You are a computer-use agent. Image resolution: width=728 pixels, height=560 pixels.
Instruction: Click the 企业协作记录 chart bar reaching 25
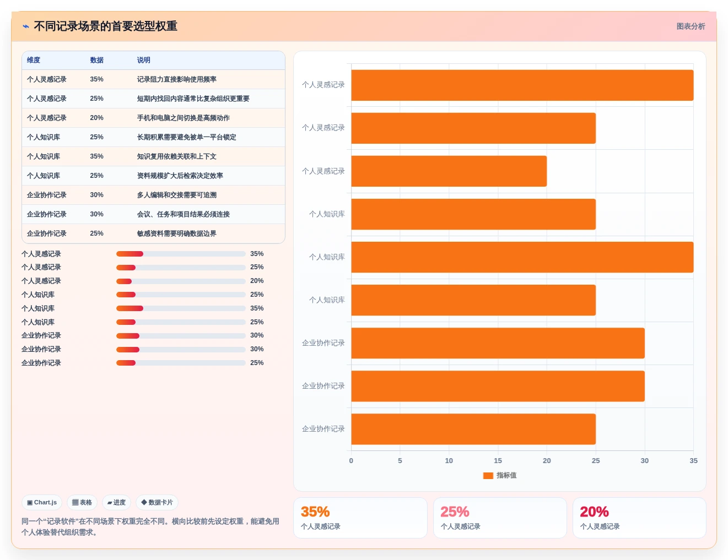[x=473, y=429]
